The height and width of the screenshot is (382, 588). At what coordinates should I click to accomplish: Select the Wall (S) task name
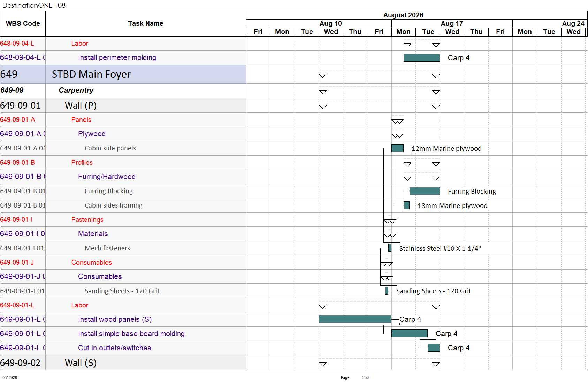(81, 362)
